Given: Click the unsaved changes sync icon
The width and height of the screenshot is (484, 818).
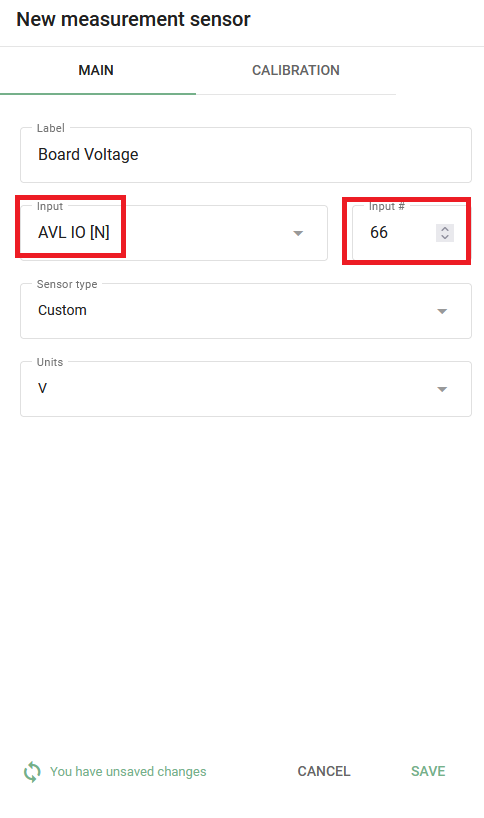Looking at the screenshot, I should coord(32,772).
